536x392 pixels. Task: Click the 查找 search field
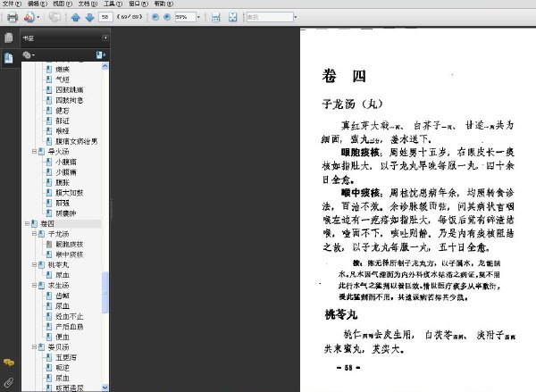pos(270,17)
